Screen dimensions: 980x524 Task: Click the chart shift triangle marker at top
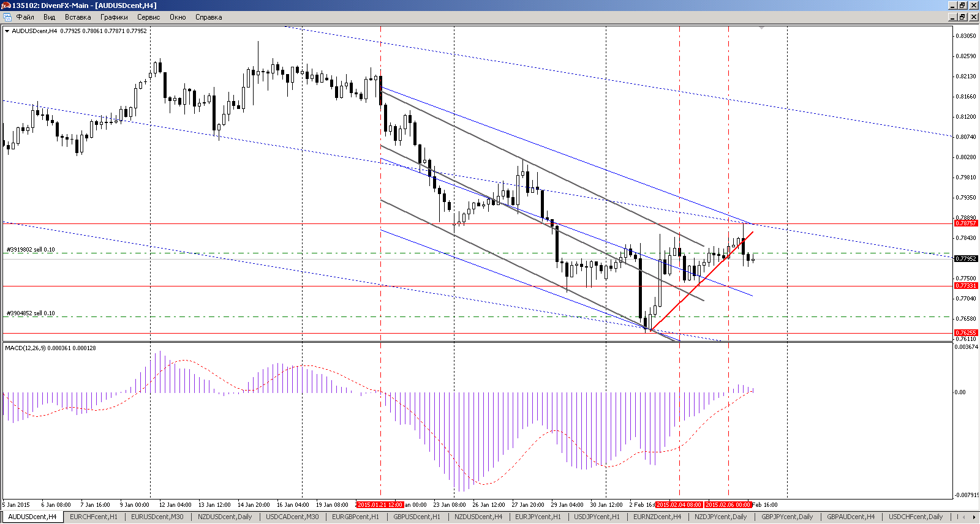[761, 28]
